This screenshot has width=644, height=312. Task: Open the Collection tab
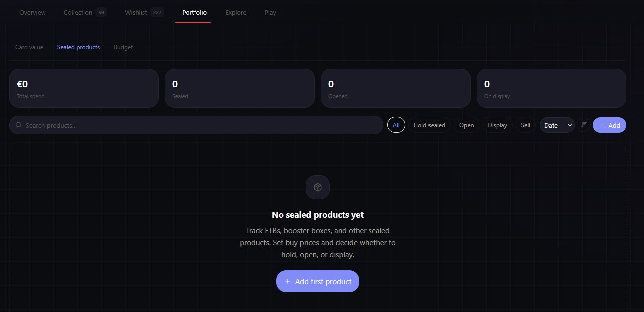click(x=78, y=12)
